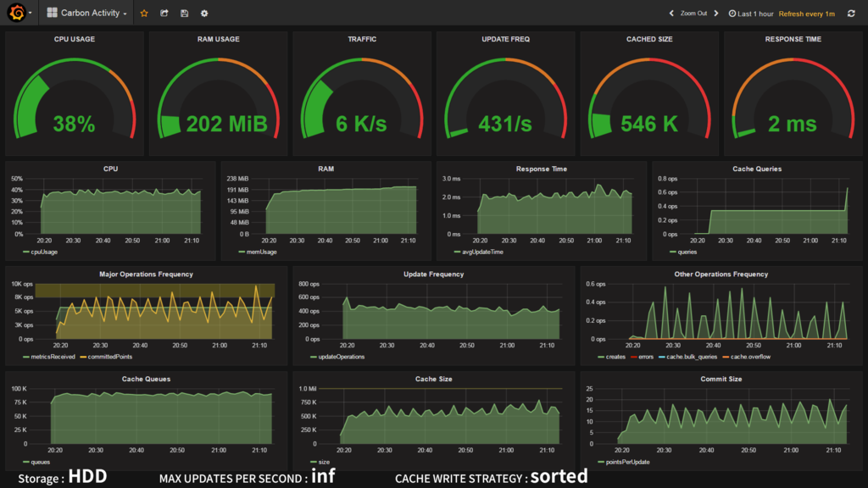Shift time range forward with right arrow
This screenshot has height=488, width=868.
[715, 14]
